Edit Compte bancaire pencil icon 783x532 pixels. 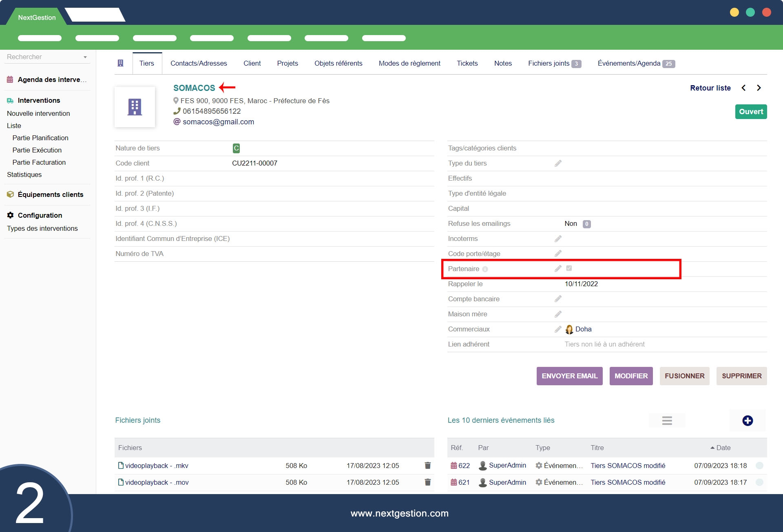pyautogui.click(x=558, y=299)
